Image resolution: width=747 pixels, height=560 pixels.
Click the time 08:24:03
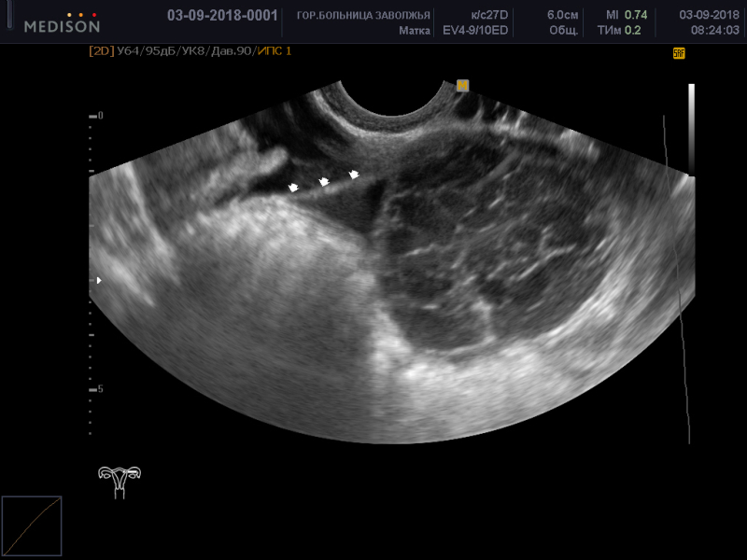pos(715,31)
